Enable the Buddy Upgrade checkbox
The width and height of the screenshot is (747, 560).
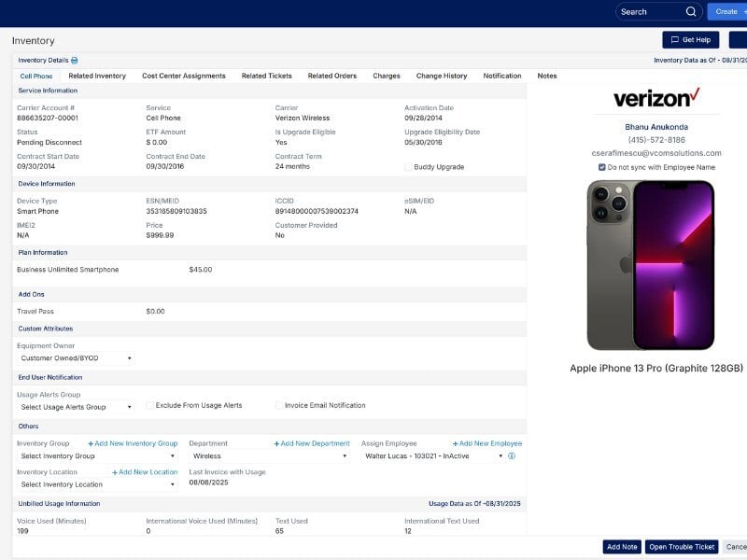(x=408, y=167)
